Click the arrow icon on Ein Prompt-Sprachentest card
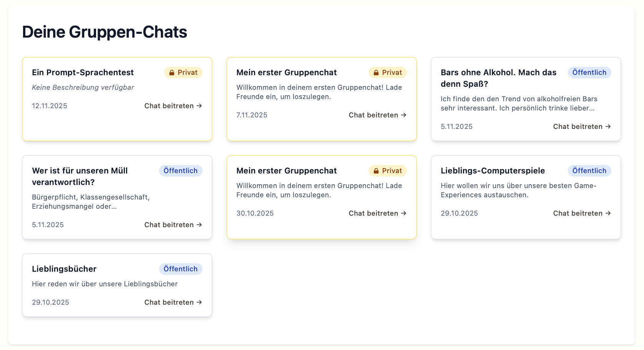This screenshot has width=644, height=350. point(199,106)
